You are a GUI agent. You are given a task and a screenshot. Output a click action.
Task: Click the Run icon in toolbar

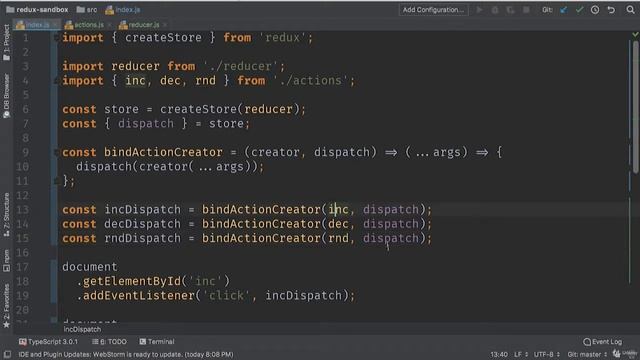coord(479,10)
